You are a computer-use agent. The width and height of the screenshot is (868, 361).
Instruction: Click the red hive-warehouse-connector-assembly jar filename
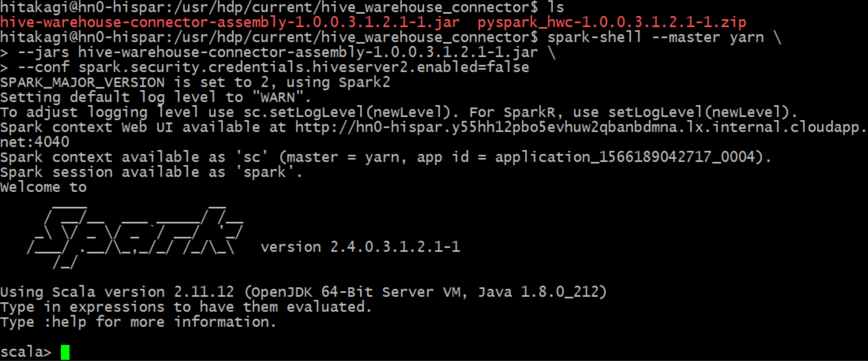coord(230,22)
